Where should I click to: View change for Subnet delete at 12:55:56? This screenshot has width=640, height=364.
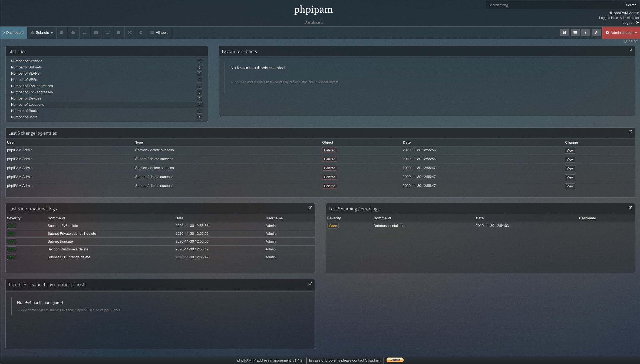coord(570,160)
